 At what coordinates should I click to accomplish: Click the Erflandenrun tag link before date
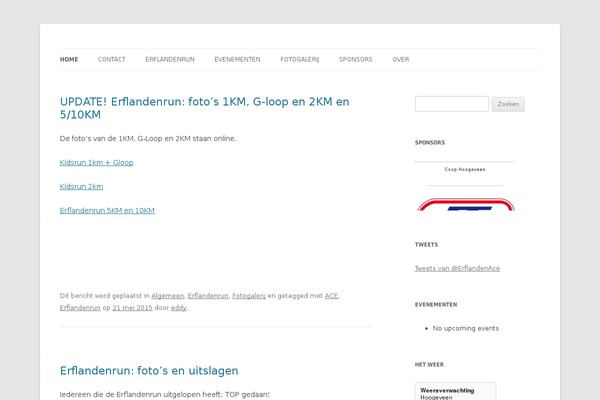tap(80, 308)
